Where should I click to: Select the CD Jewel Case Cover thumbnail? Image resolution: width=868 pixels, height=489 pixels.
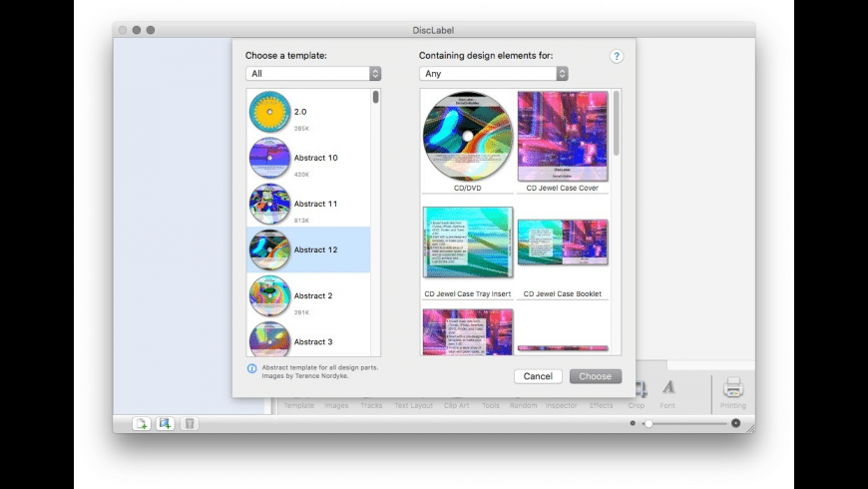[563, 137]
